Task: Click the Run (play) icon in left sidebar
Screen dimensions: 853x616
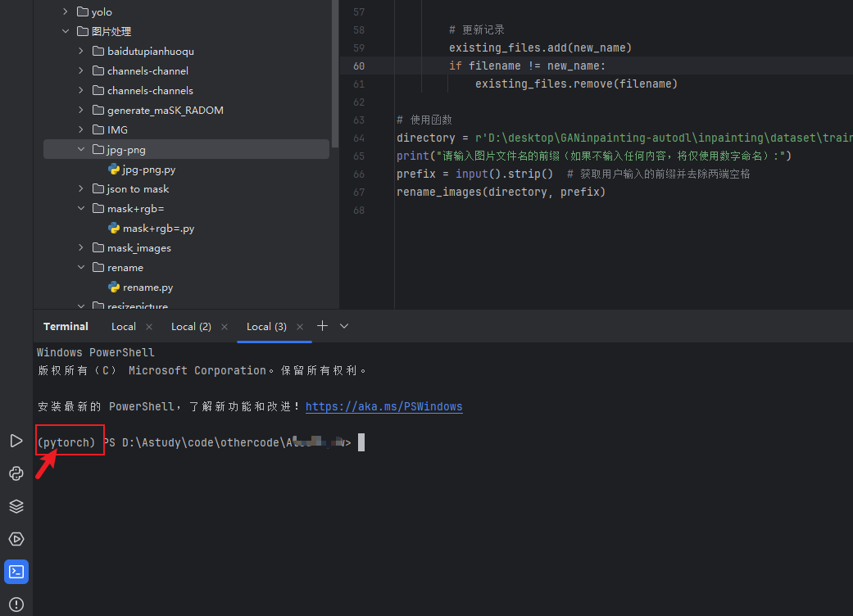Action: [x=16, y=440]
